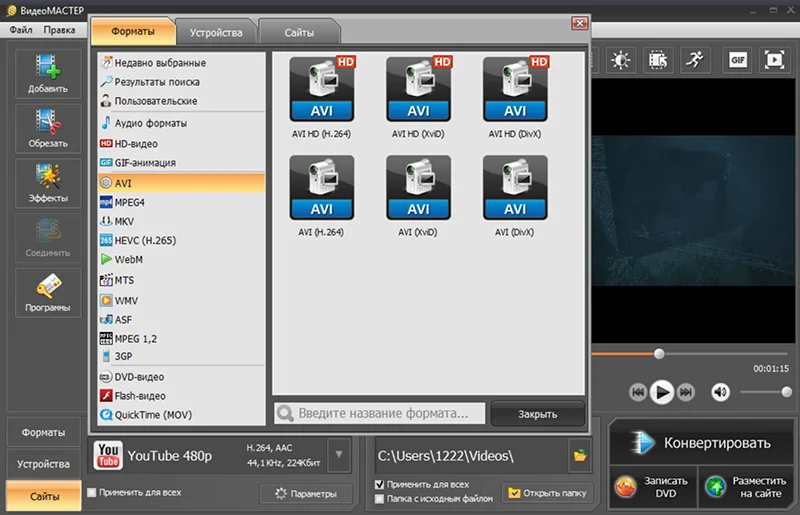The height and width of the screenshot is (515, 800).
Task: Expand the YouTube 480p format dropdown arrow
Action: 339,454
